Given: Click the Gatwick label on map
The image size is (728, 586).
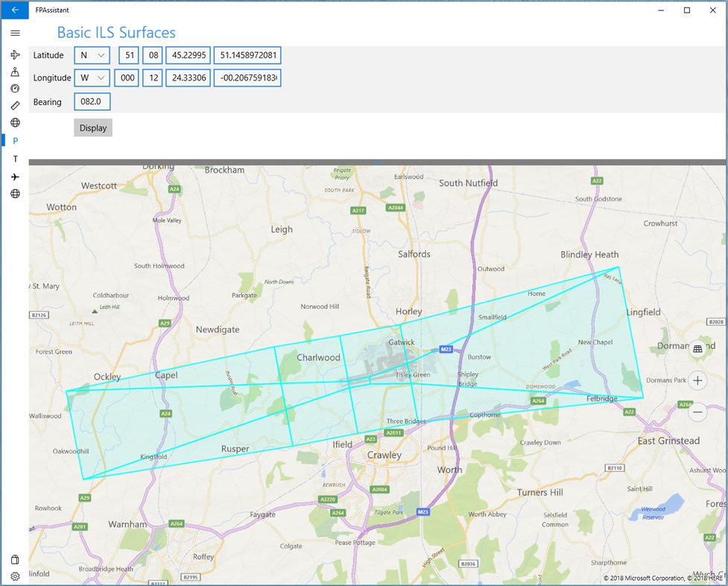Looking at the screenshot, I should click(x=401, y=343).
